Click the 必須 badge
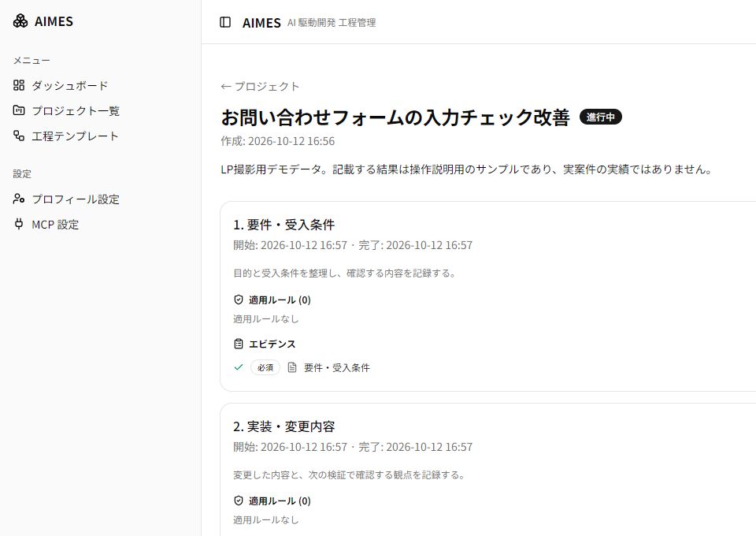756x536 pixels. pos(265,367)
